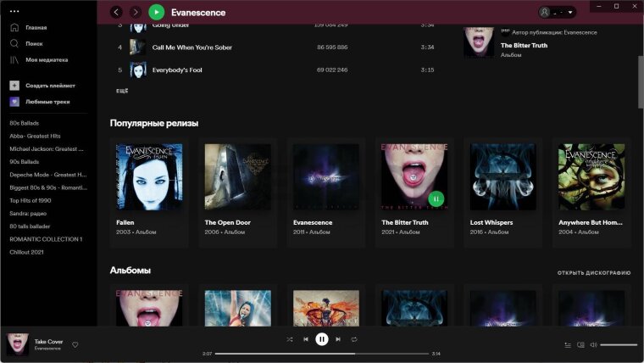644x363 pixels.
Task: Pause the currently playing track
Action: click(x=322, y=339)
